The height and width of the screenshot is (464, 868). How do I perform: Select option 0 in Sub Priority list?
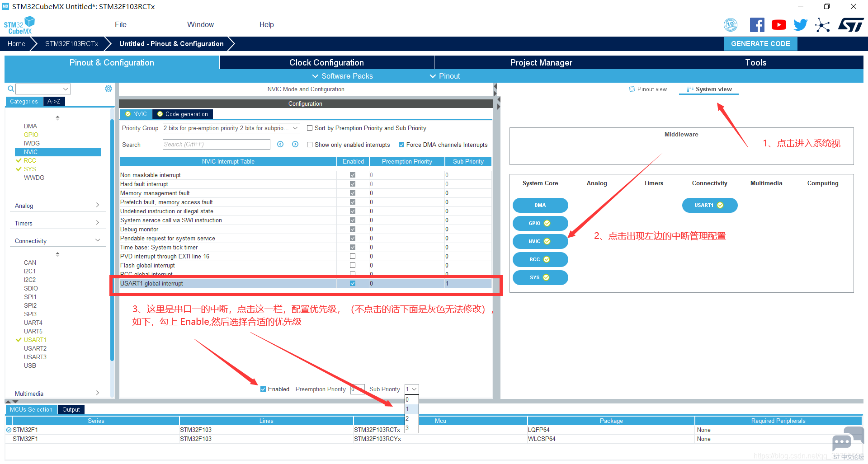tap(412, 400)
